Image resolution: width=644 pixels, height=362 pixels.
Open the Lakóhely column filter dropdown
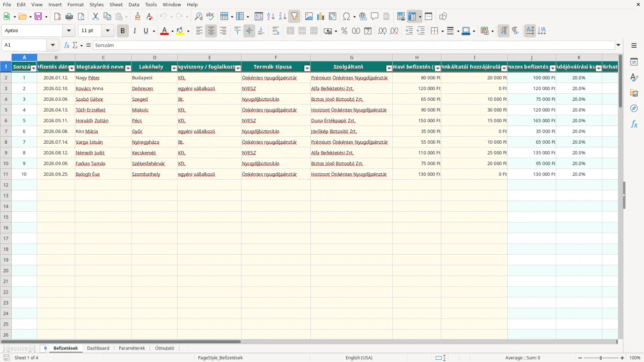(x=174, y=68)
